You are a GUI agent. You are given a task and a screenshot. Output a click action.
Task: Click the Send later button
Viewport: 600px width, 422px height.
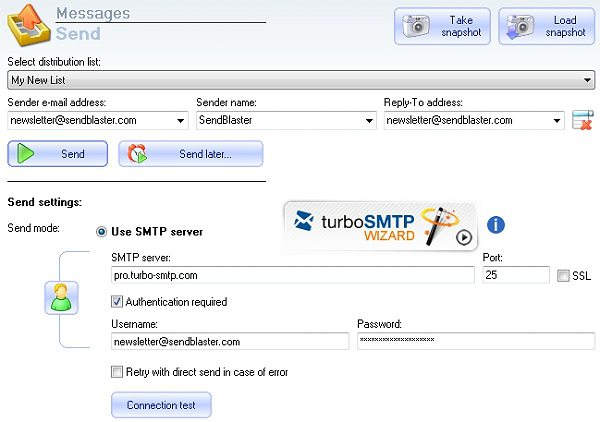click(x=191, y=154)
